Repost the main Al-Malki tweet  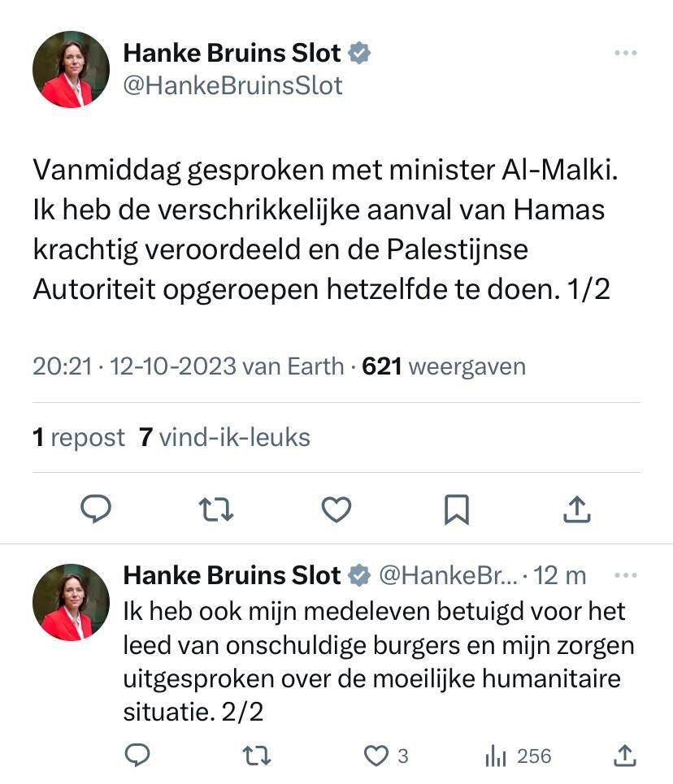pyautogui.click(x=216, y=509)
